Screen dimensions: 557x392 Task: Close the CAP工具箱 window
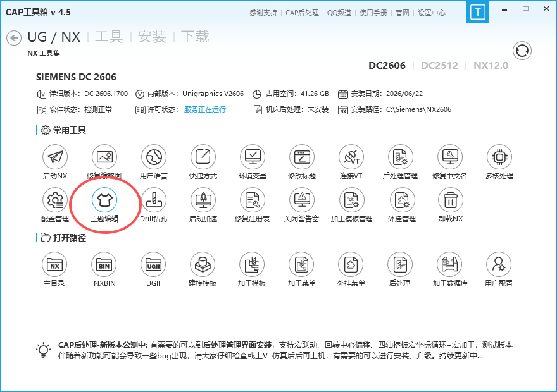coord(546,8)
